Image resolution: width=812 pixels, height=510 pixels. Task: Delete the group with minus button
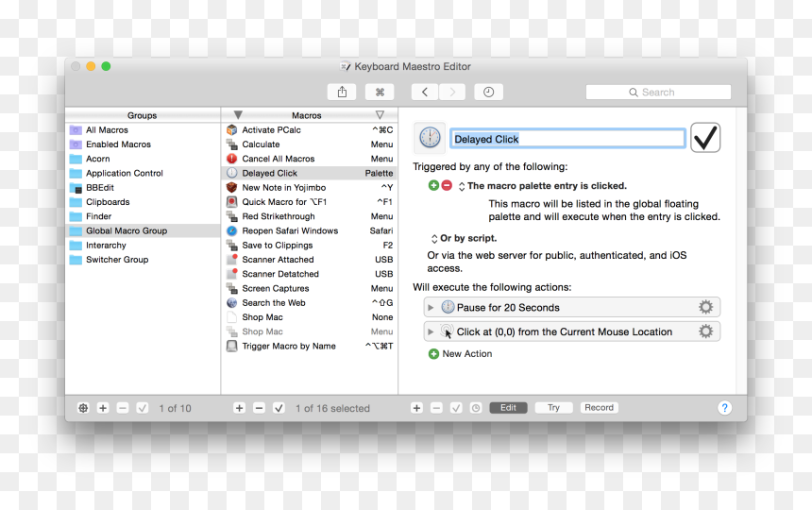click(122, 408)
